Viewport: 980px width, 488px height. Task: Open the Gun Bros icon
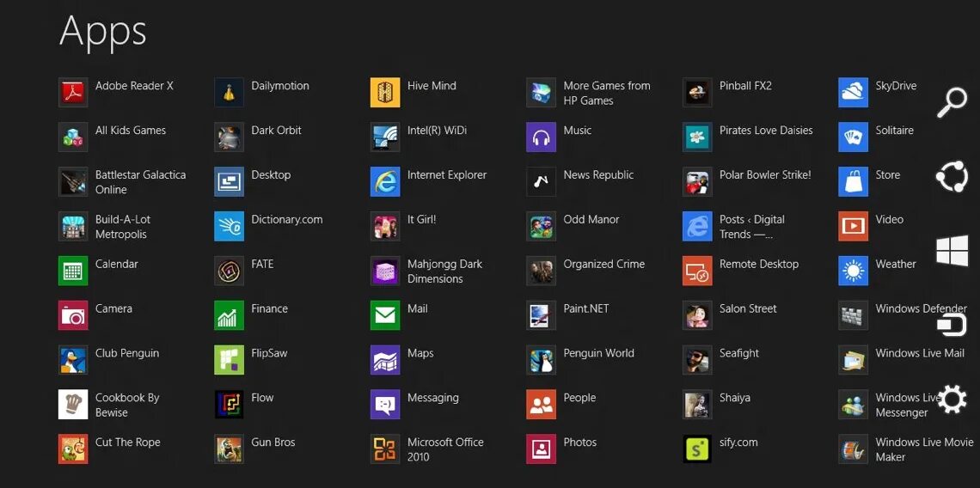click(x=229, y=448)
